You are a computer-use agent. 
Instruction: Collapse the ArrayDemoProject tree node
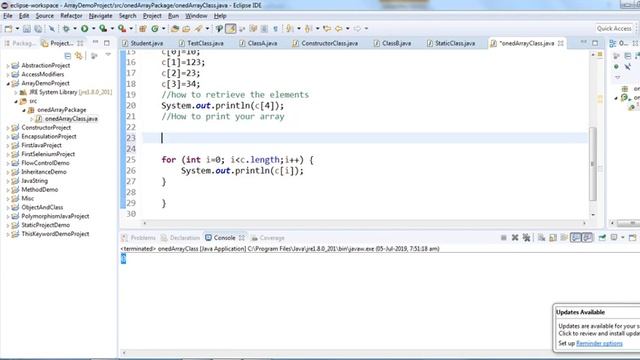[8, 83]
